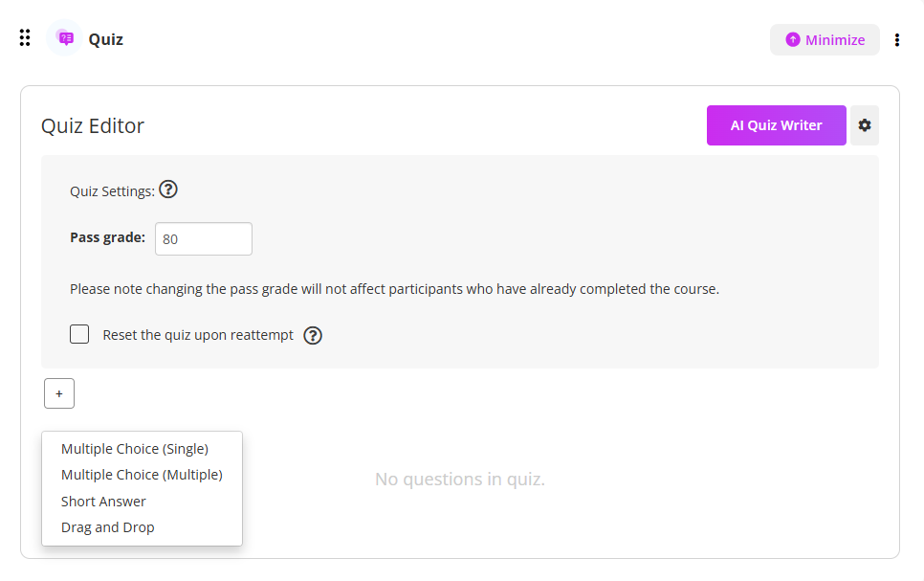This screenshot has width=924, height=581.
Task: Click the 'Reset the quiz upon reattempt' label
Action: point(198,335)
